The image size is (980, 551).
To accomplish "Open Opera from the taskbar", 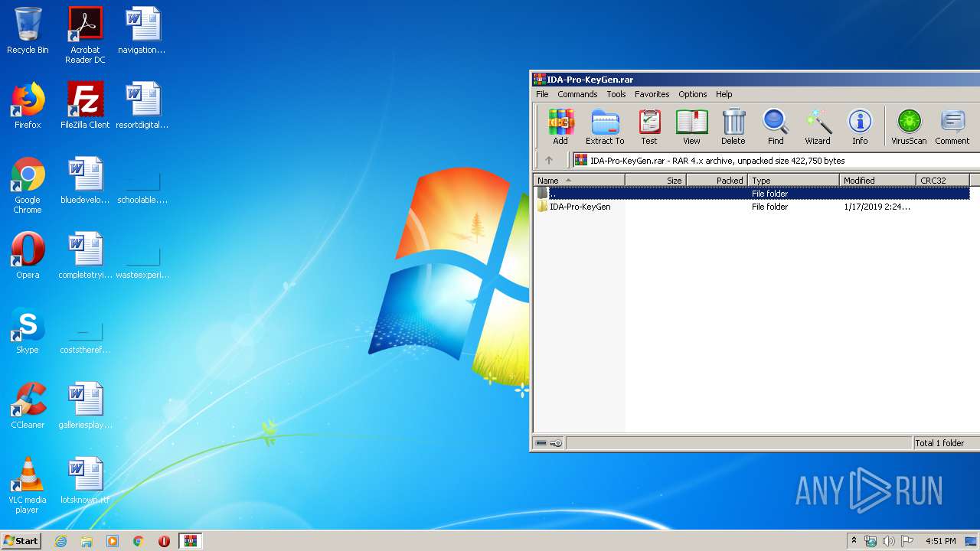I will click(164, 541).
